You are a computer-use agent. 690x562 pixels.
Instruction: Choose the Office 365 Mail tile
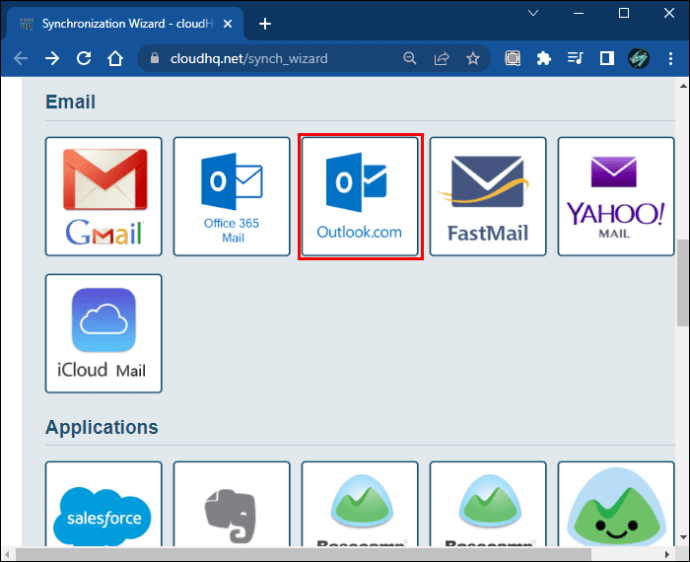tap(232, 196)
